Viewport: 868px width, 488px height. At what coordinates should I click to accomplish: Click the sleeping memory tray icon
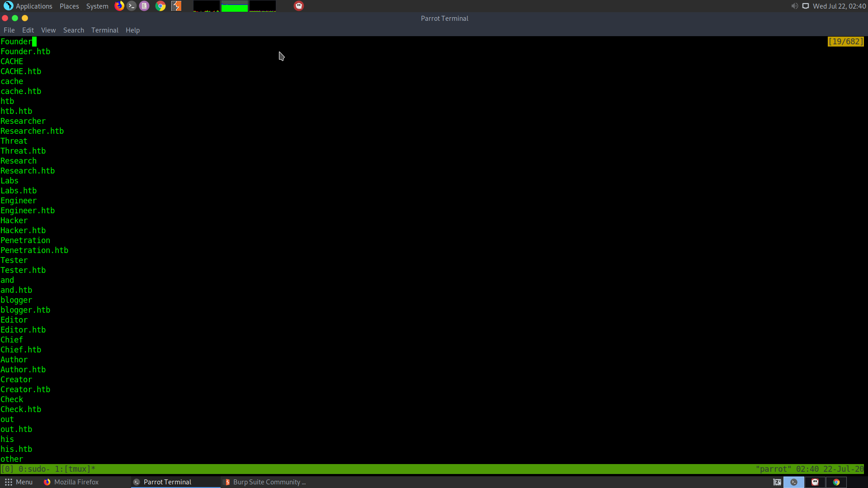click(x=777, y=482)
